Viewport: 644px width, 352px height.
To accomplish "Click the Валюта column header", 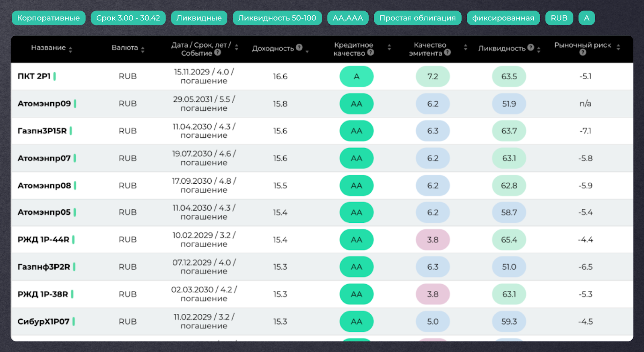I will [x=125, y=48].
